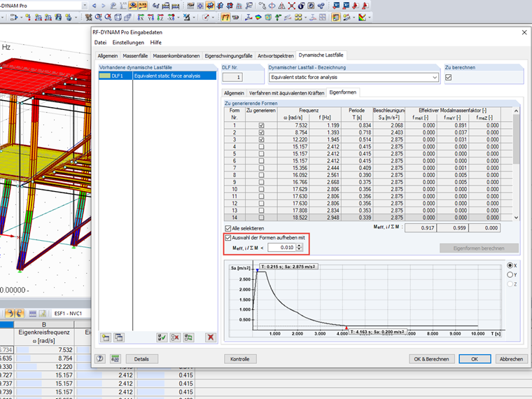Toggle the Zu berechnen checkbox
This screenshot has height=399, width=532.
tap(449, 78)
